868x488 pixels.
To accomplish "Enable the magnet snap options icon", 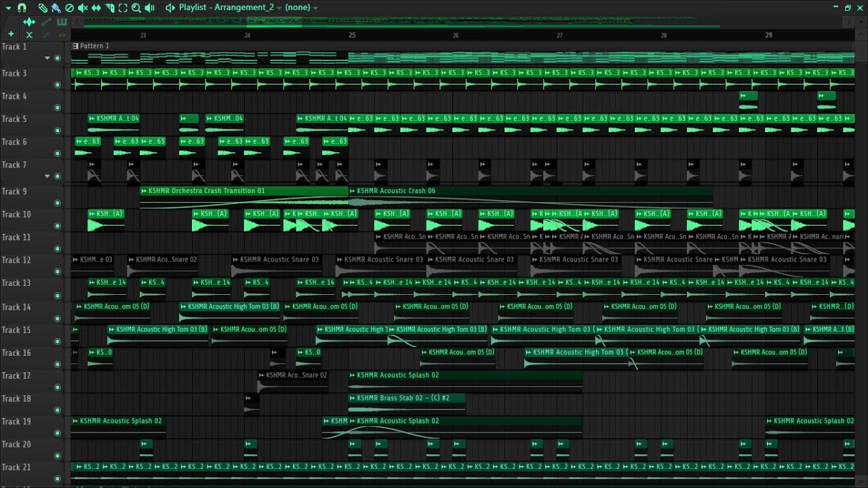I will (x=22, y=8).
